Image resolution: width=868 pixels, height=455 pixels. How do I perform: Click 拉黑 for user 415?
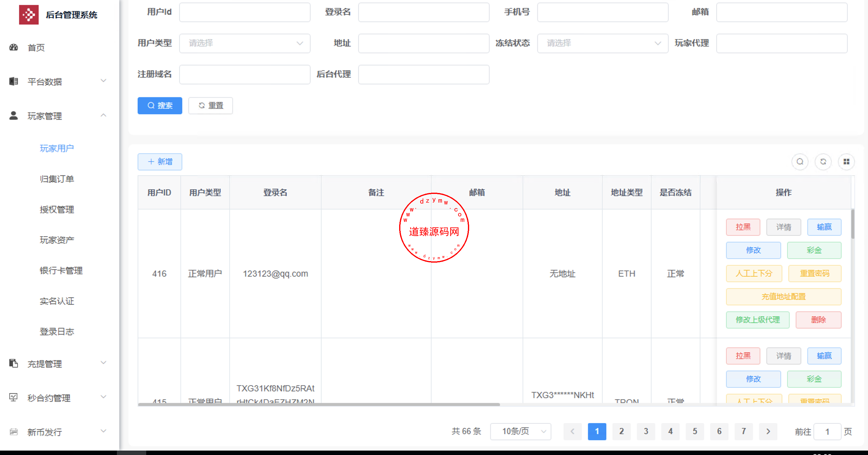click(x=743, y=356)
